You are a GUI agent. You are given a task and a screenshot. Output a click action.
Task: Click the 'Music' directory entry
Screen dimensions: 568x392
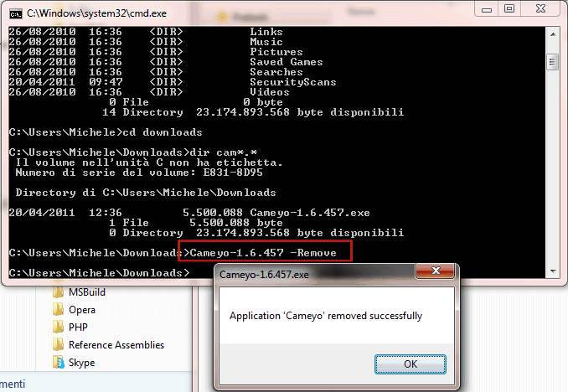[266, 42]
